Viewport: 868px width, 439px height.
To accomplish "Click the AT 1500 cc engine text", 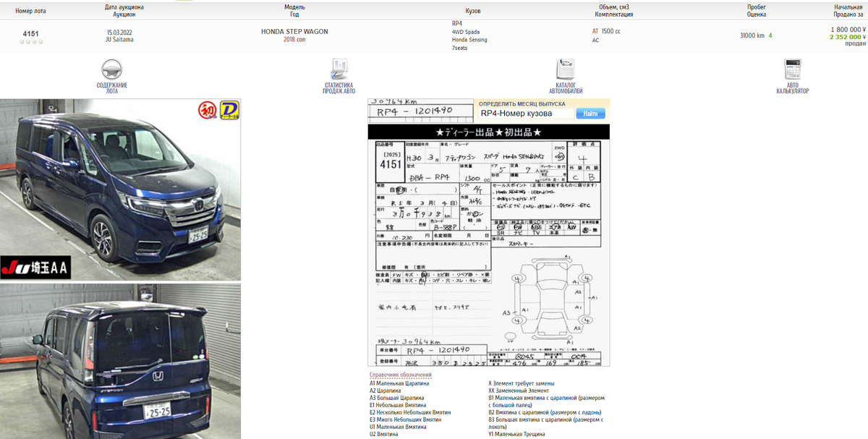I will point(606,32).
